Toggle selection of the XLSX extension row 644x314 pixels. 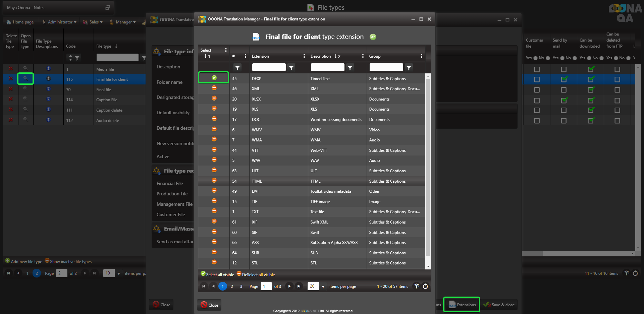point(214,99)
